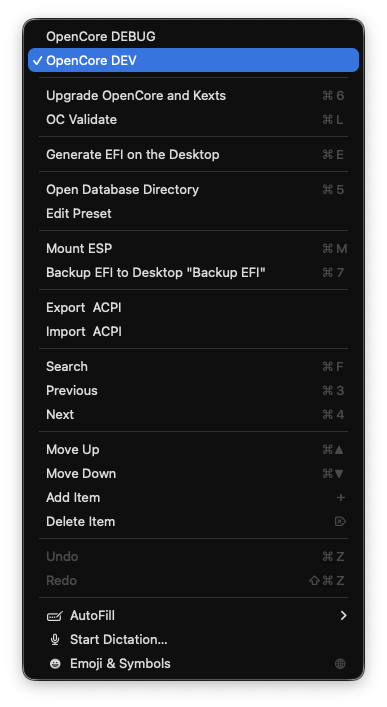Choose the Edit Preset entry

coord(194,214)
